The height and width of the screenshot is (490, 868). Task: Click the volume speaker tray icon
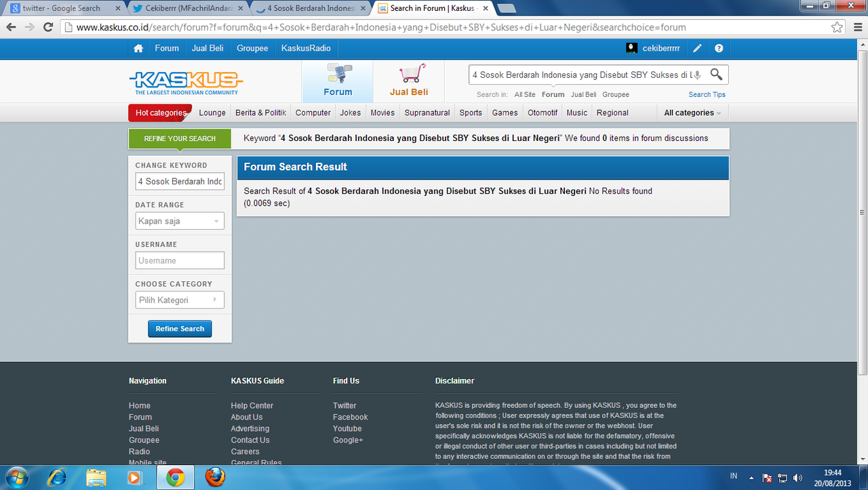pyautogui.click(x=797, y=477)
